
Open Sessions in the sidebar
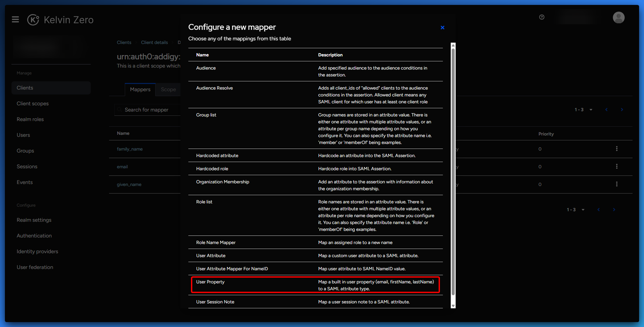coord(51,167)
